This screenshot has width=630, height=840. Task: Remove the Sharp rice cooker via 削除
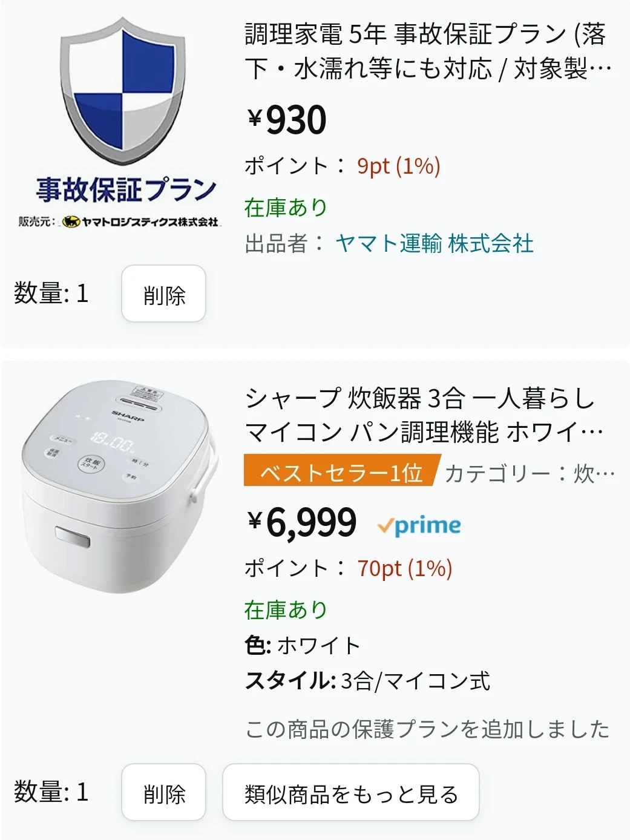164,792
